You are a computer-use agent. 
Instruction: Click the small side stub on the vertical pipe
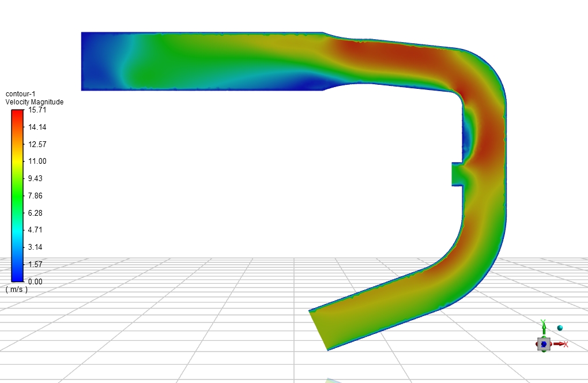457,174
